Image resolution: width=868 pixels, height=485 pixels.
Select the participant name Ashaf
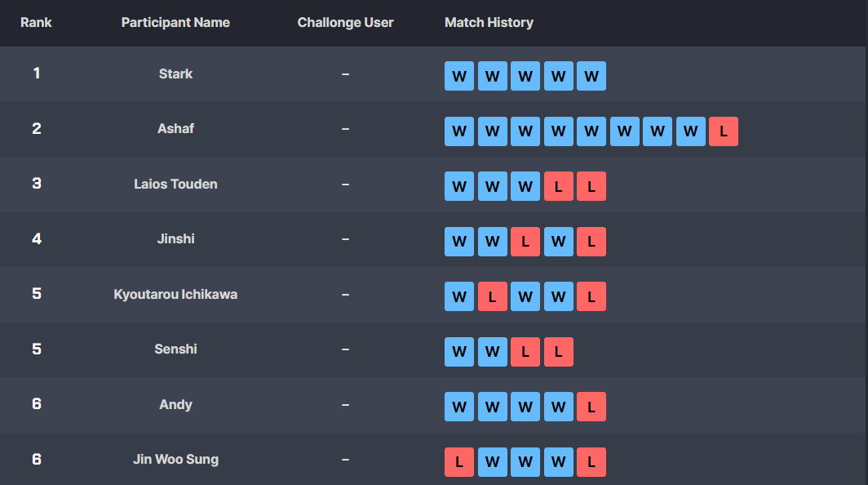[175, 128]
